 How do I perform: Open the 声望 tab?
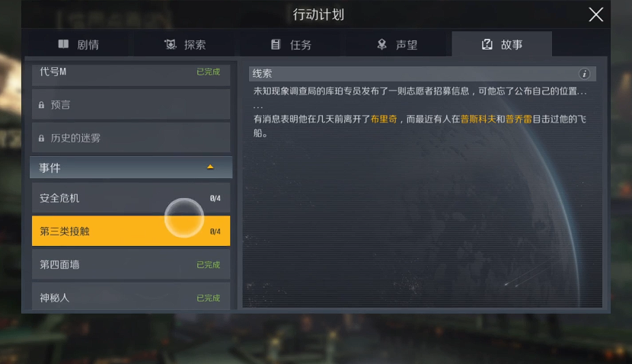point(397,44)
